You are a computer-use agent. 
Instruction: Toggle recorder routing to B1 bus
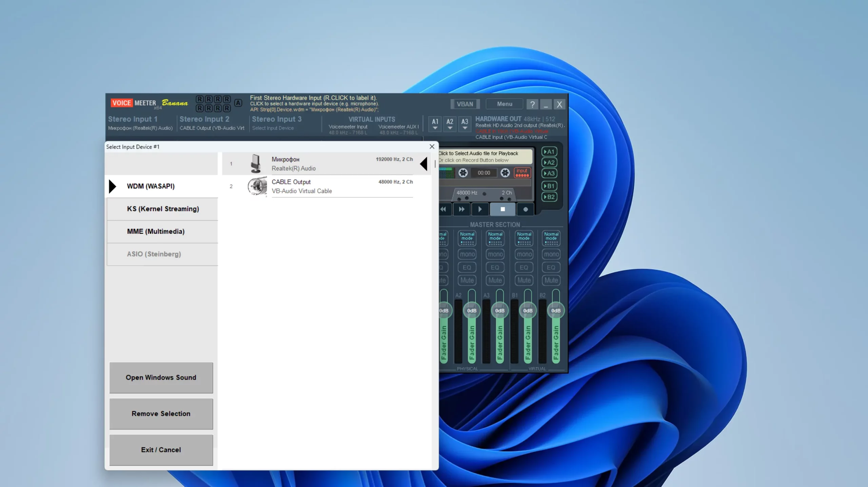coord(549,186)
